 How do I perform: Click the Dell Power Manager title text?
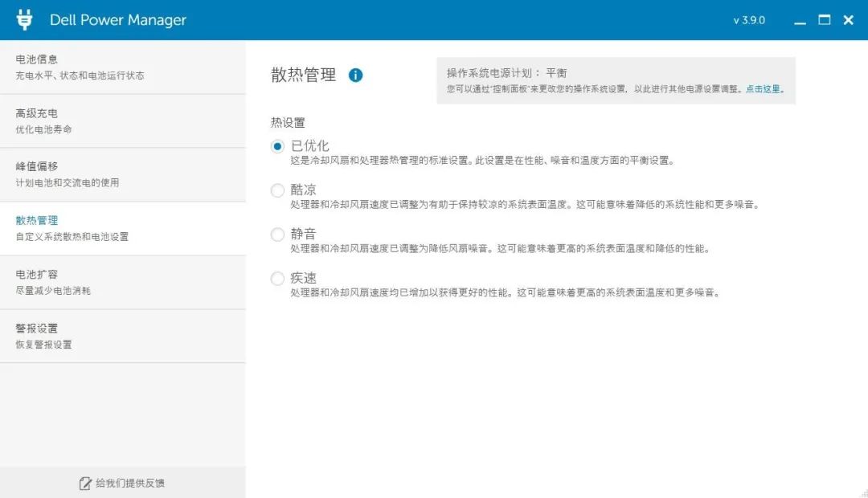[118, 20]
